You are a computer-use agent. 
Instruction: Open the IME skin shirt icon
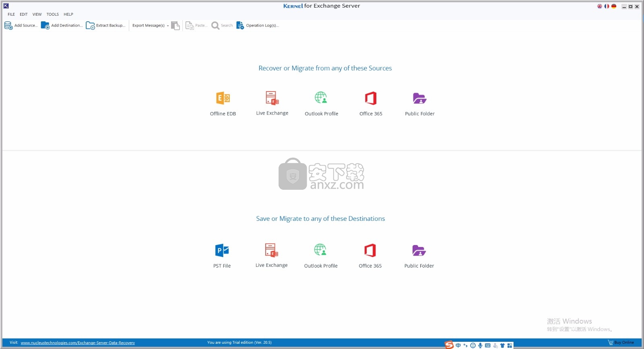pyautogui.click(x=502, y=345)
